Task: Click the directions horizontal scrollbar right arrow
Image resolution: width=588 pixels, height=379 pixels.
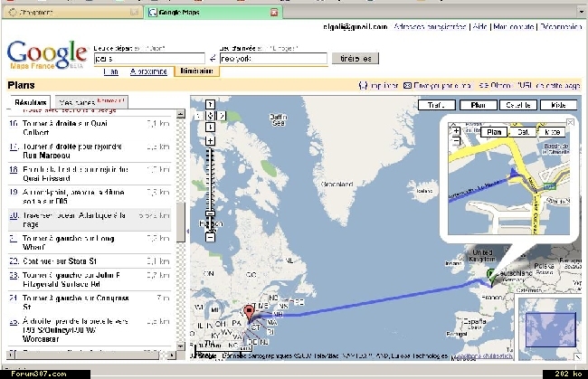Action: 172,355
